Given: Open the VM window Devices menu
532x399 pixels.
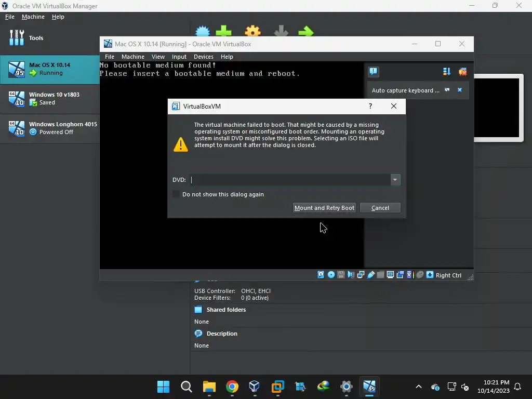Looking at the screenshot, I should point(204,57).
